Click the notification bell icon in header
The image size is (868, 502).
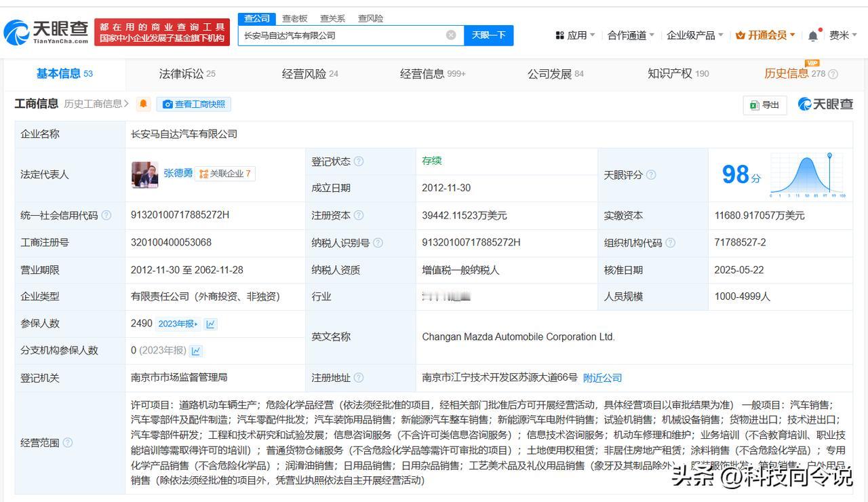pos(813,35)
